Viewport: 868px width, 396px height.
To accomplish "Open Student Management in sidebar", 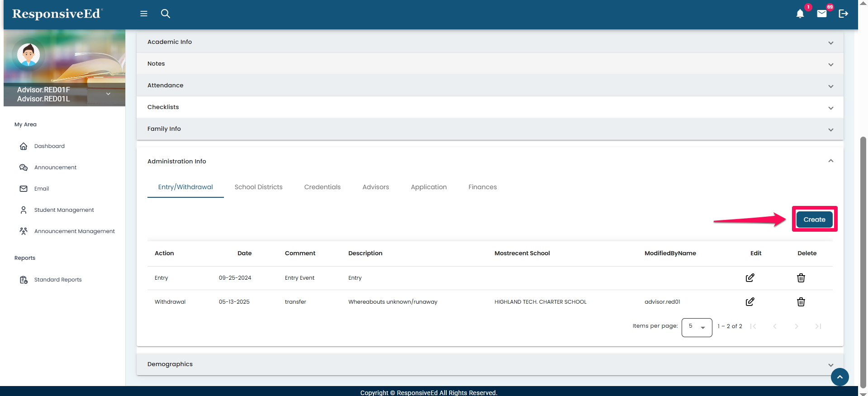I will coord(64,210).
